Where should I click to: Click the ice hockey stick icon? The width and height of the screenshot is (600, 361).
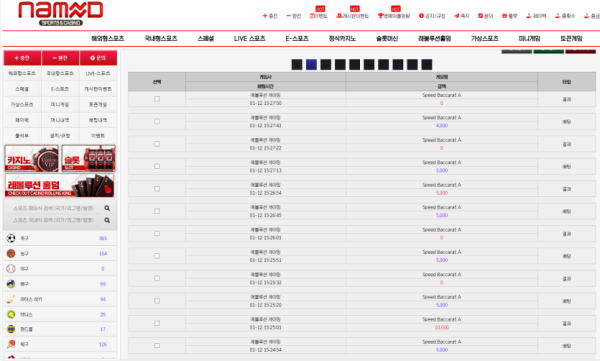11,299
